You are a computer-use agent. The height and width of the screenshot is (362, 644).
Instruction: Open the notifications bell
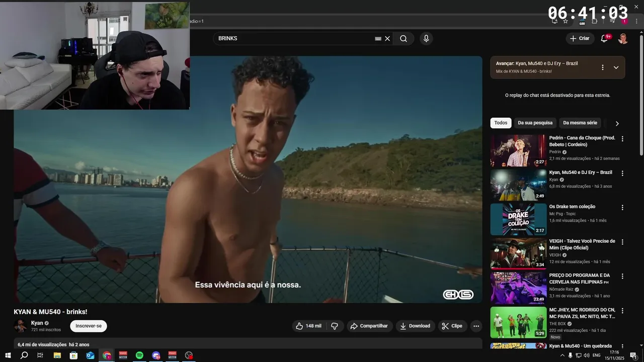(x=604, y=39)
